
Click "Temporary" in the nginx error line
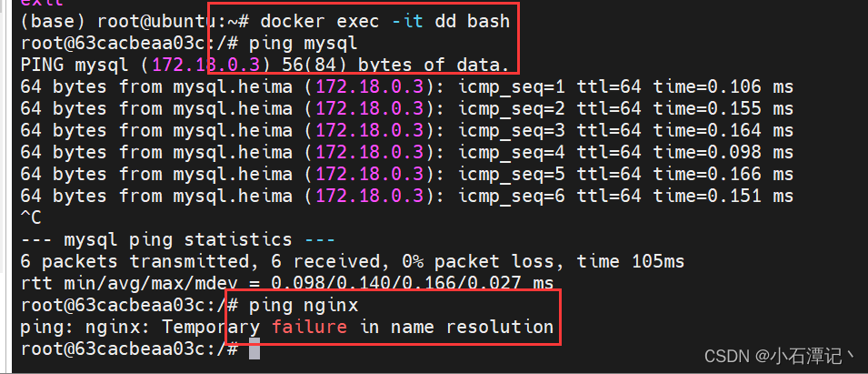[x=211, y=327]
